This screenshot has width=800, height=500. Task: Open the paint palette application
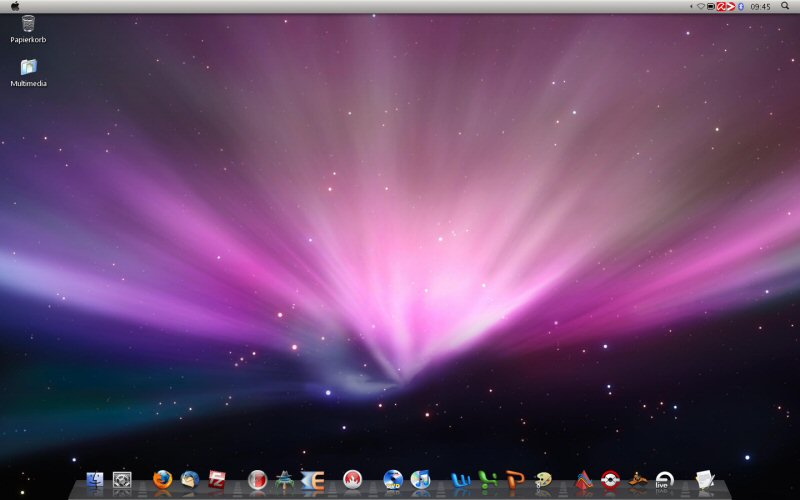tap(543, 480)
